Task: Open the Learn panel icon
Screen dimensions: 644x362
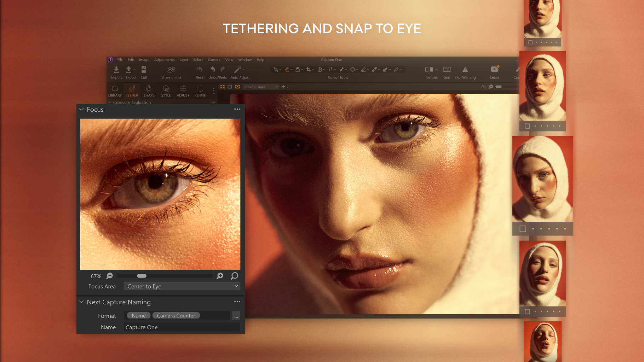Action: click(x=494, y=70)
